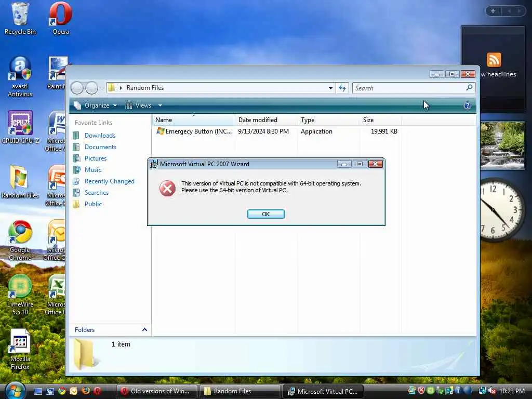
Task: Open Explorer help via the question mark icon
Action: 467,105
